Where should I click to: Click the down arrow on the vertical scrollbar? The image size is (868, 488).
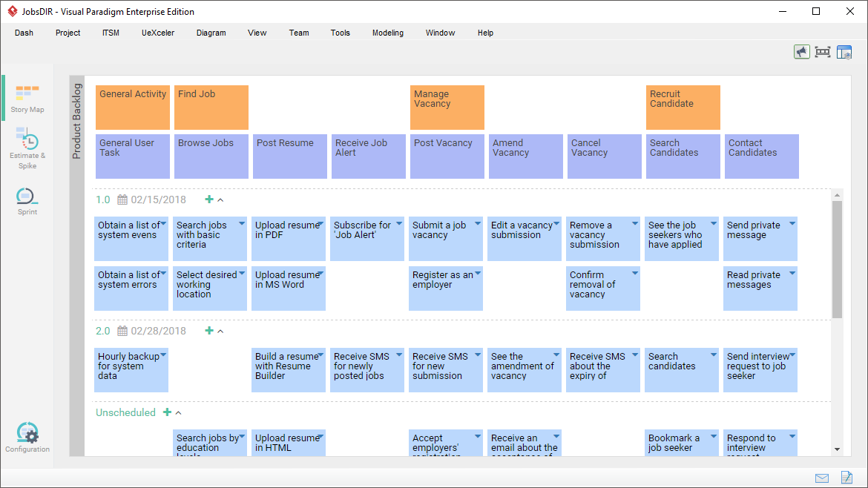[x=837, y=449]
